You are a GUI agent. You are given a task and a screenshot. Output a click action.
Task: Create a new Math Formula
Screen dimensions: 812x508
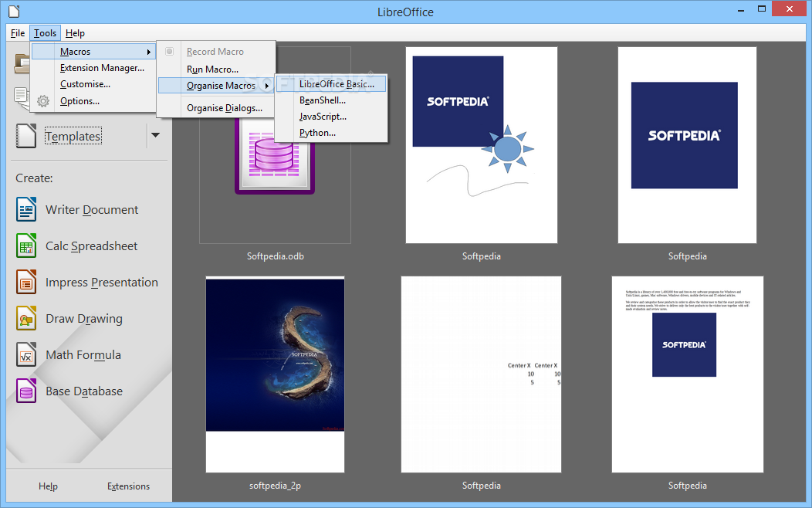point(83,354)
